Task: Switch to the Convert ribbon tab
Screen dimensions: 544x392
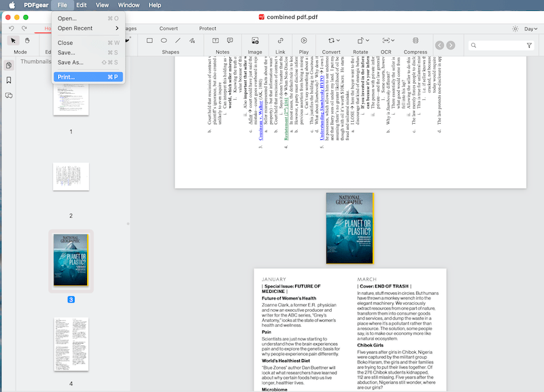Action: pos(169,29)
